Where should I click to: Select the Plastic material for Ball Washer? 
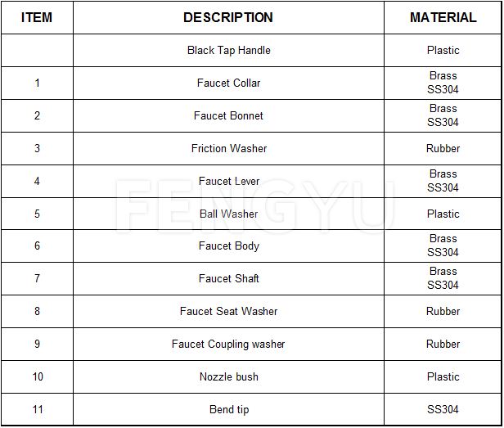click(x=443, y=214)
